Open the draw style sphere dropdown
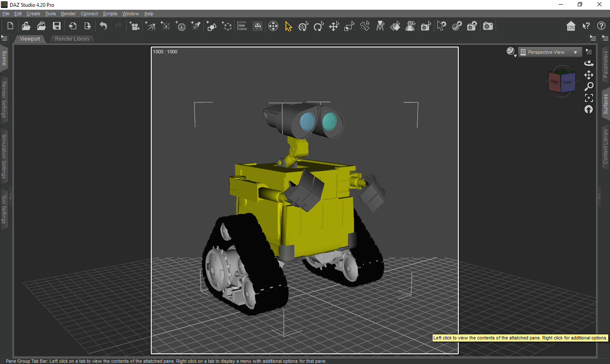The height and width of the screenshot is (364, 610). (x=511, y=52)
